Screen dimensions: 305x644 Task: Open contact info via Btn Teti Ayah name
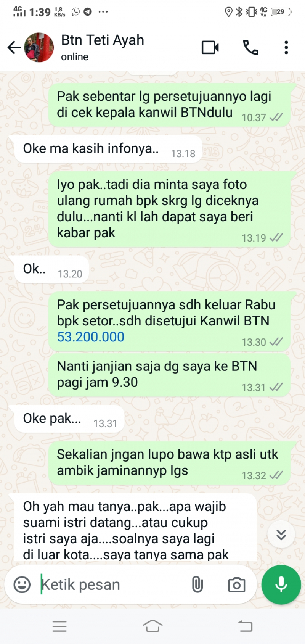(103, 40)
